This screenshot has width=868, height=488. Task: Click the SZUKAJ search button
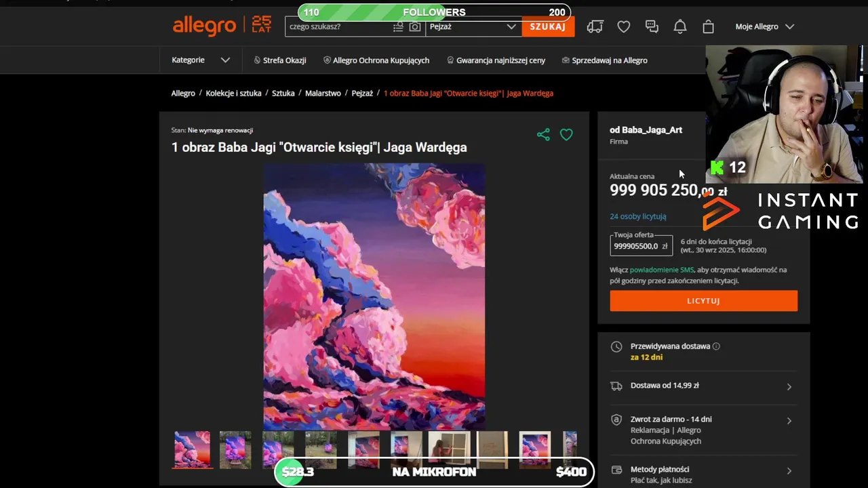click(548, 26)
